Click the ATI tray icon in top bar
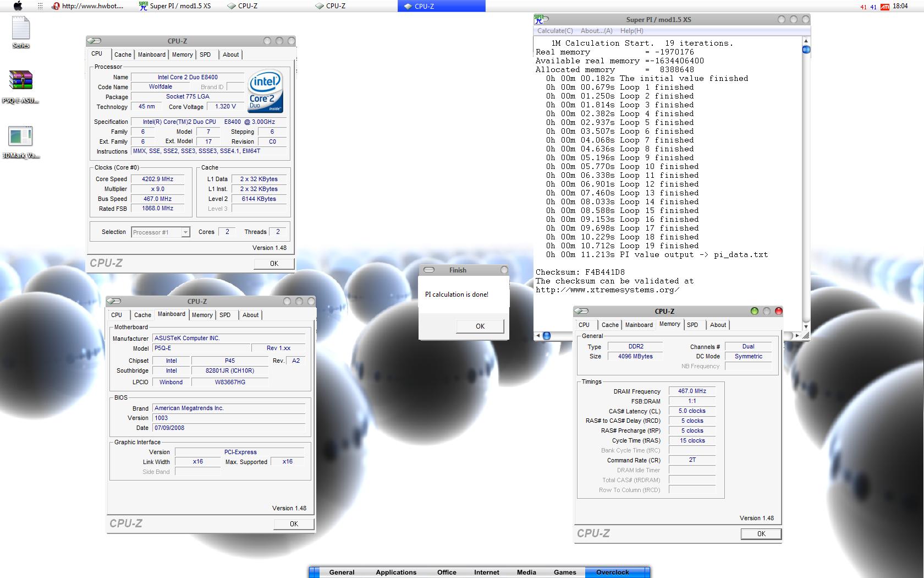924x578 pixels. pyautogui.click(x=884, y=7)
